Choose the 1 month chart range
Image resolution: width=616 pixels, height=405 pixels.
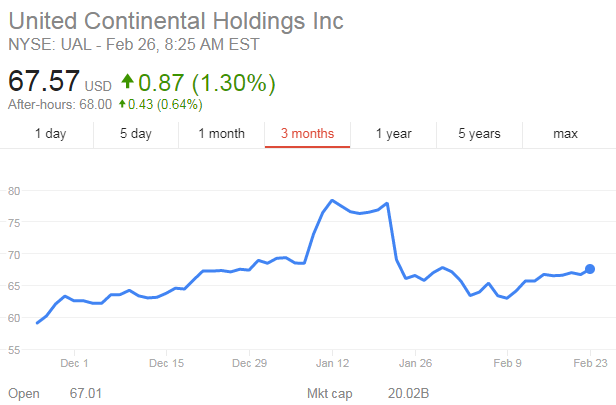pyautogui.click(x=221, y=133)
